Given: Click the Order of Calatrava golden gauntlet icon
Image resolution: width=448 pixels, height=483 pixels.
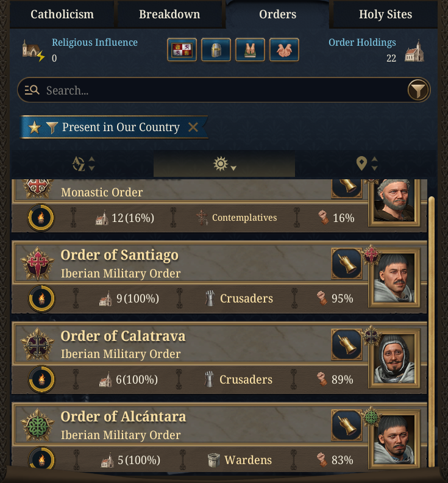Looking at the screenshot, I should coord(347,345).
